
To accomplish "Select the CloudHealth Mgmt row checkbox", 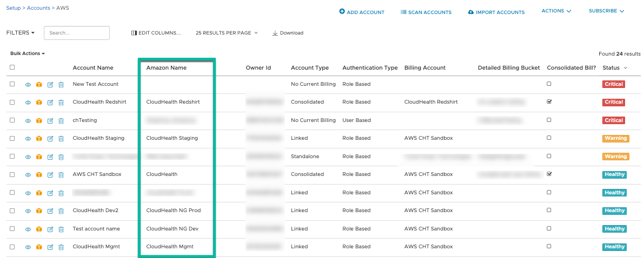I will click(12, 247).
